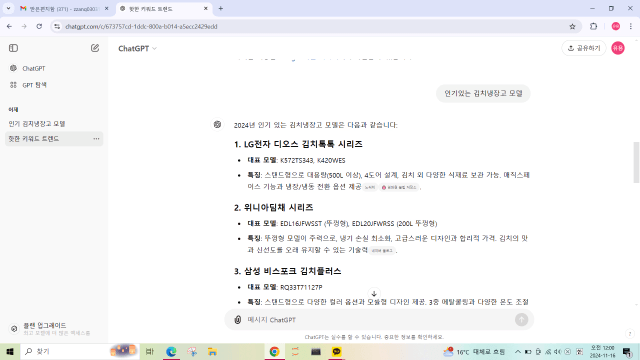This screenshot has height=360, width=640.
Task: Click heading 3. 삼성 비스포크 김치플러스
Action: [x=287, y=271]
